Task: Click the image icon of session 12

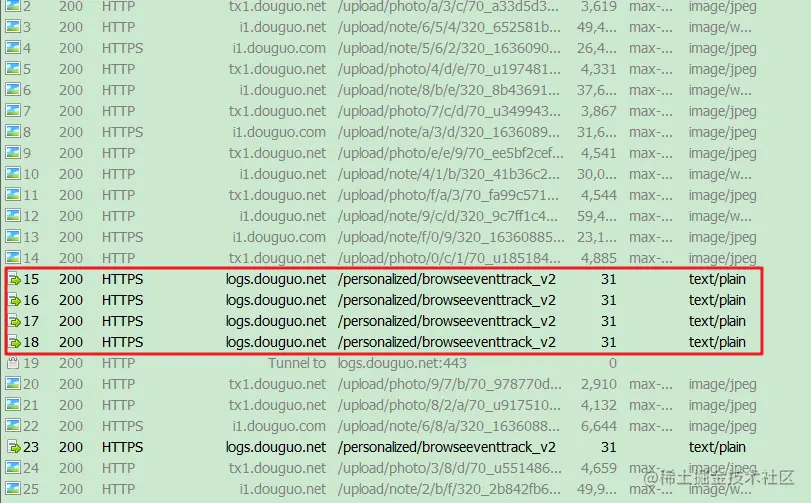Action: (13, 216)
